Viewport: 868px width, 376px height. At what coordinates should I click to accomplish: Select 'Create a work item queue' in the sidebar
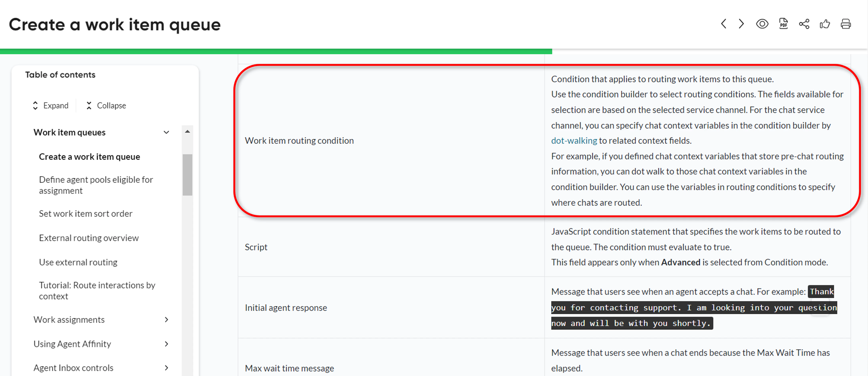(x=89, y=156)
